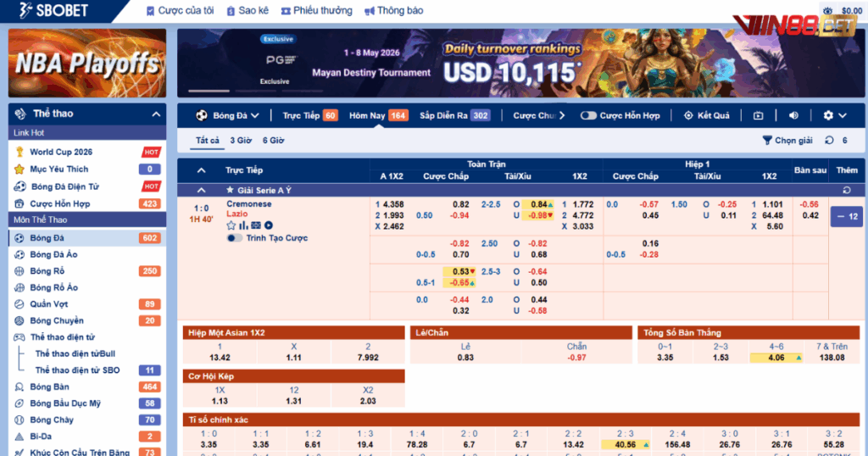
Task: Click Thể thao điện tử gamepad icon
Action: click(19, 337)
